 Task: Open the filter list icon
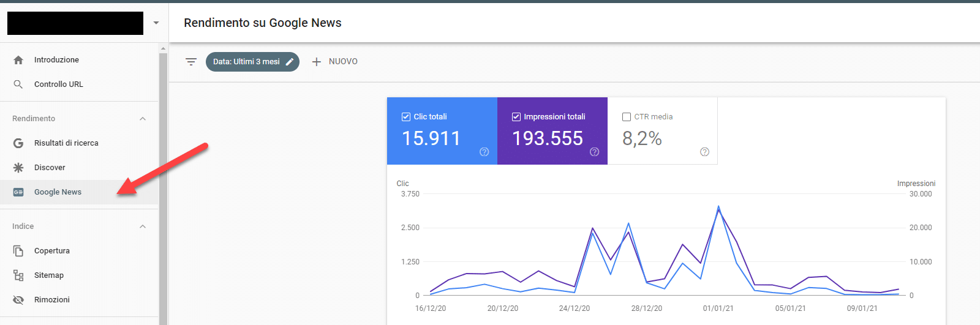tap(191, 62)
